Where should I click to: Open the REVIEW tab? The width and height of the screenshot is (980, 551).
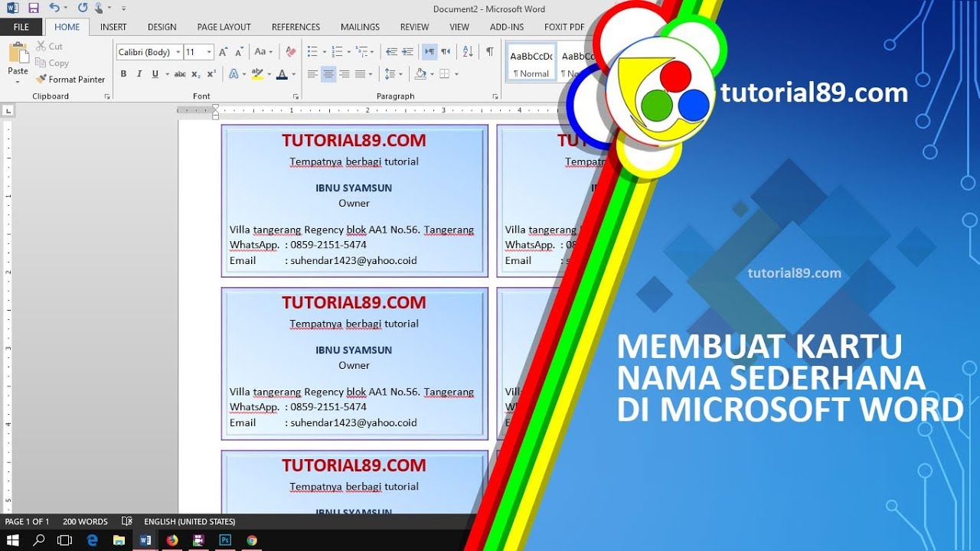414,27
